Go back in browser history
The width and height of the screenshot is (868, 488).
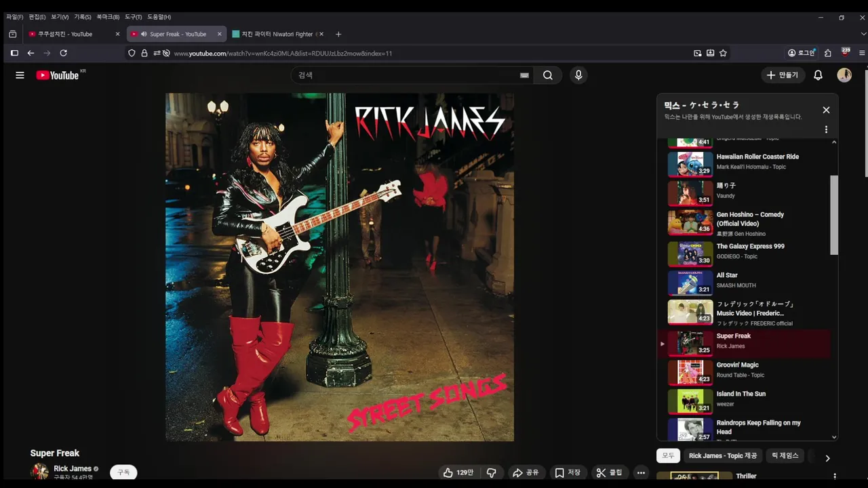coord(31,53)
